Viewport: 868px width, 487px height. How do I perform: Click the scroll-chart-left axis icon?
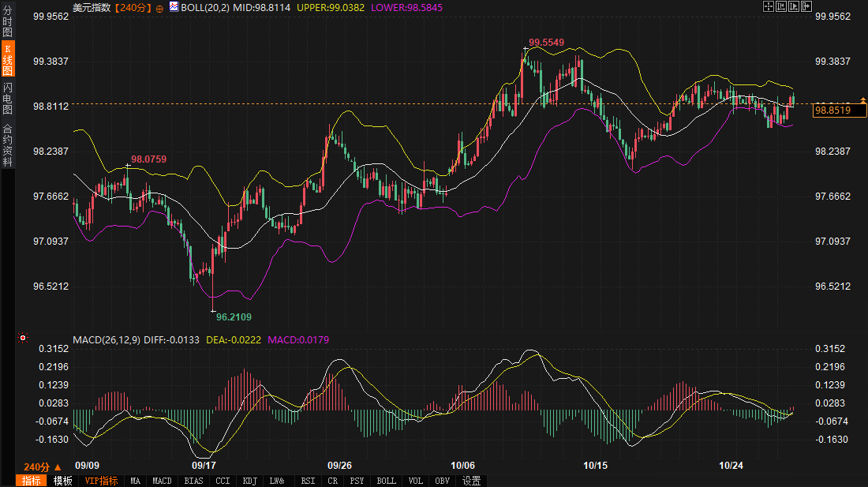click(781, 6)
